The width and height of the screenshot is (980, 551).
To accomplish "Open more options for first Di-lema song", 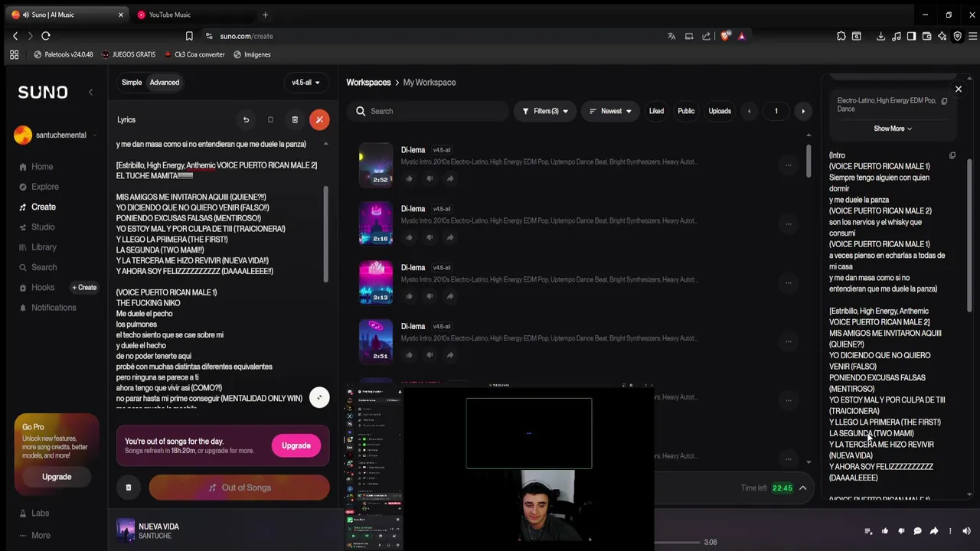I will coord(788,165).
